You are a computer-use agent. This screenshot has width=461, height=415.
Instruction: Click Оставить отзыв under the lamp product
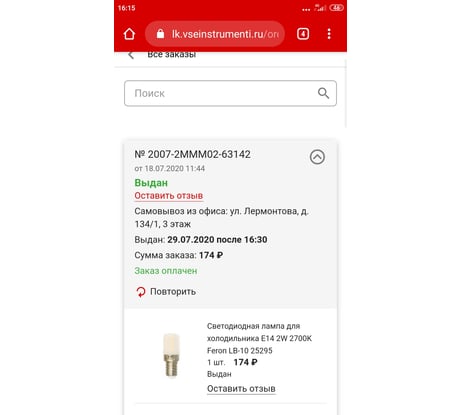coord(241,389)
